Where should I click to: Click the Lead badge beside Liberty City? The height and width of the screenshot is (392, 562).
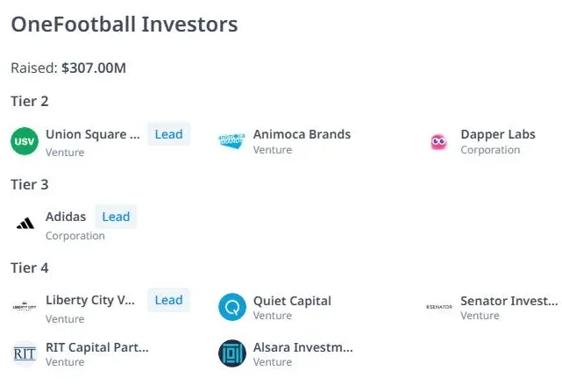(x=169, y=300)
